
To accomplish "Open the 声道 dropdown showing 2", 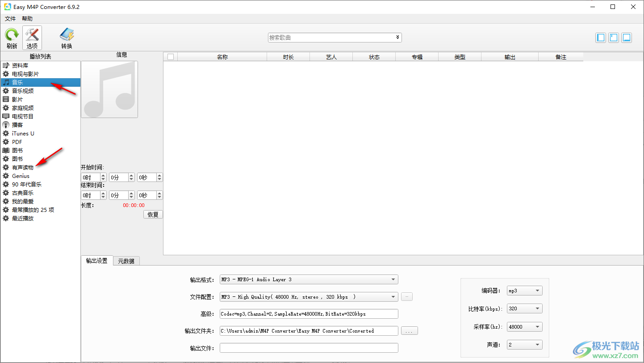I will click(x=525, y=345).
